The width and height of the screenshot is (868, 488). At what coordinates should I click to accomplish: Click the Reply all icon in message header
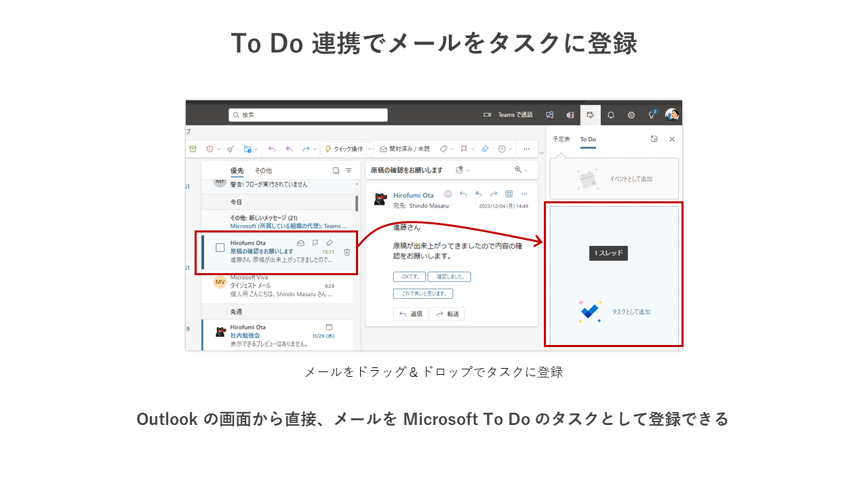tap(479, 194)
